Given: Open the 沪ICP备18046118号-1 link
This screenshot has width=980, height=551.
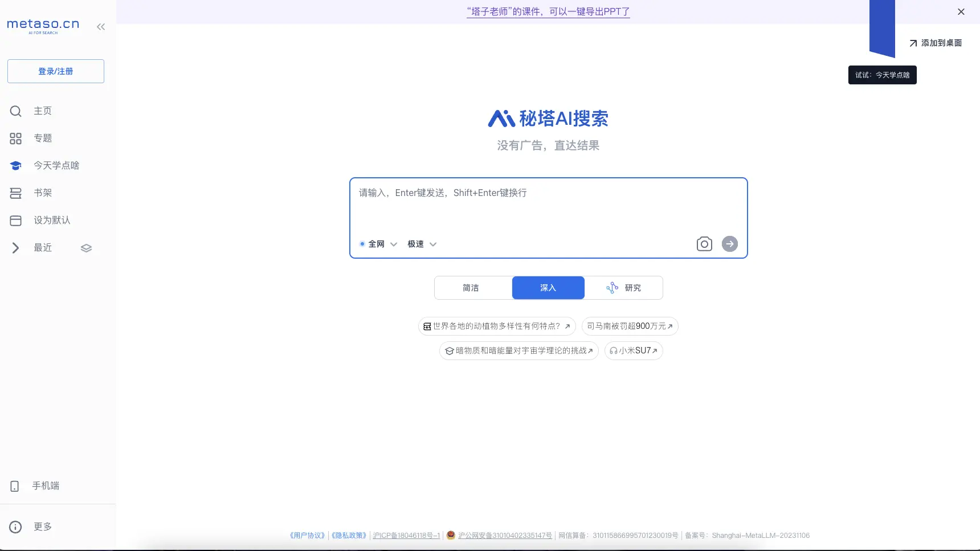Looking at the screenshot, I should (x=406, y=536).
